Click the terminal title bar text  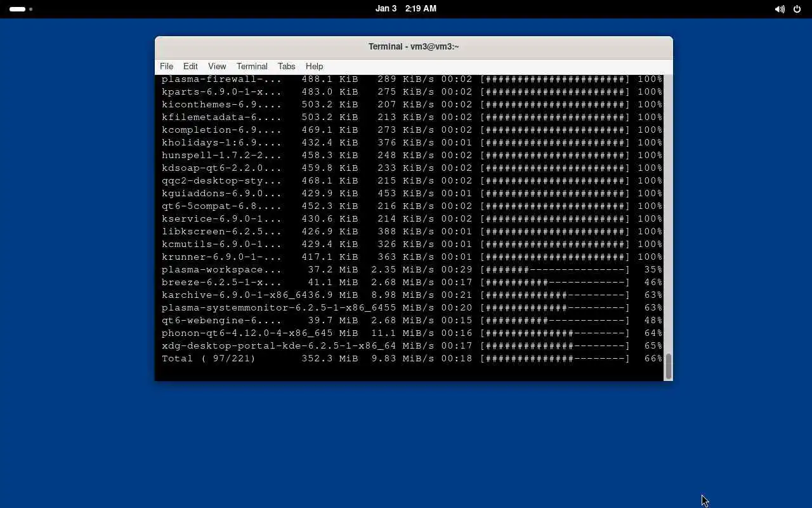pos(414,46)
